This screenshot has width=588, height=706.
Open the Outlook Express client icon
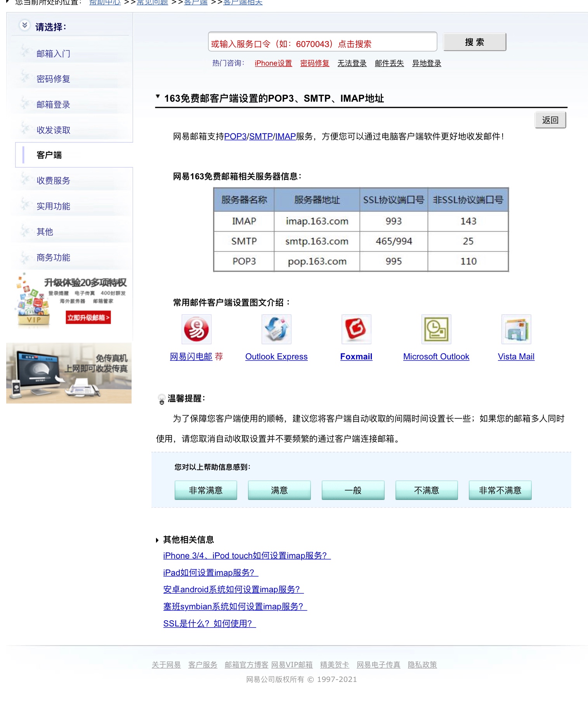coord(276,329)
